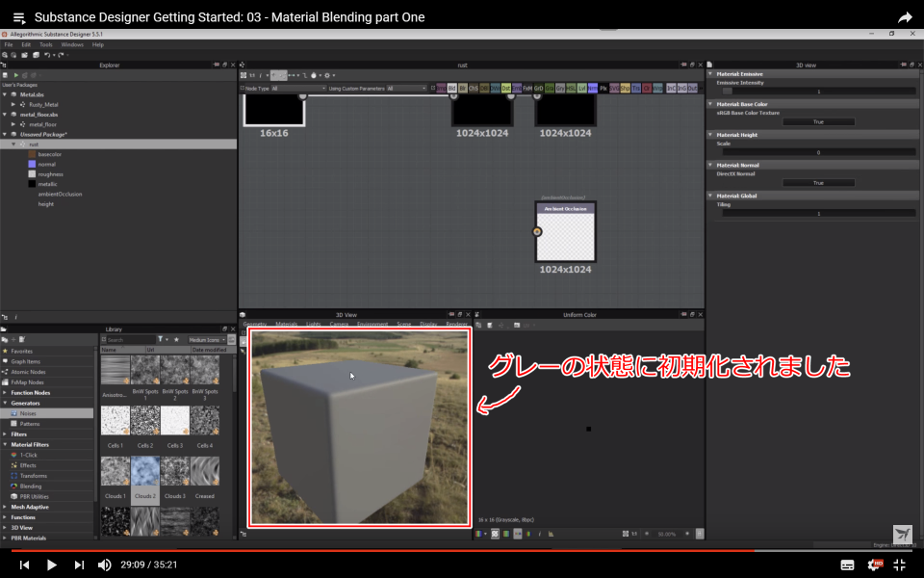Collapse the rust graph tree
Image resolution: width=924 pixels, height=578 pixels.
13,144
